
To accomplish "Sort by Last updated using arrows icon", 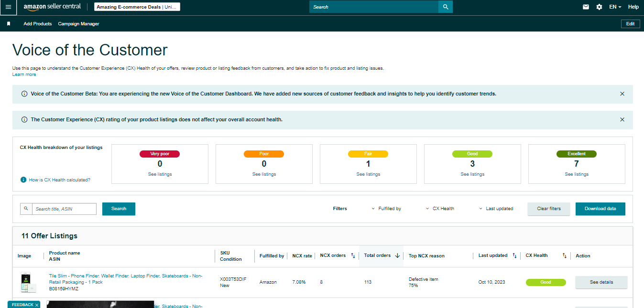I will pos(514,256).
